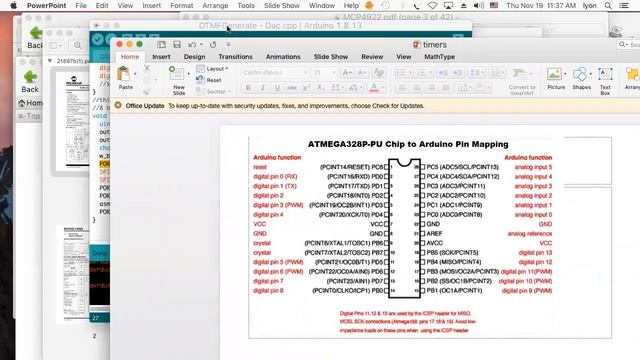This screenshot has width=640, height=360.
Task: Switch to the Transitions tab
Action: coord(236,57)
